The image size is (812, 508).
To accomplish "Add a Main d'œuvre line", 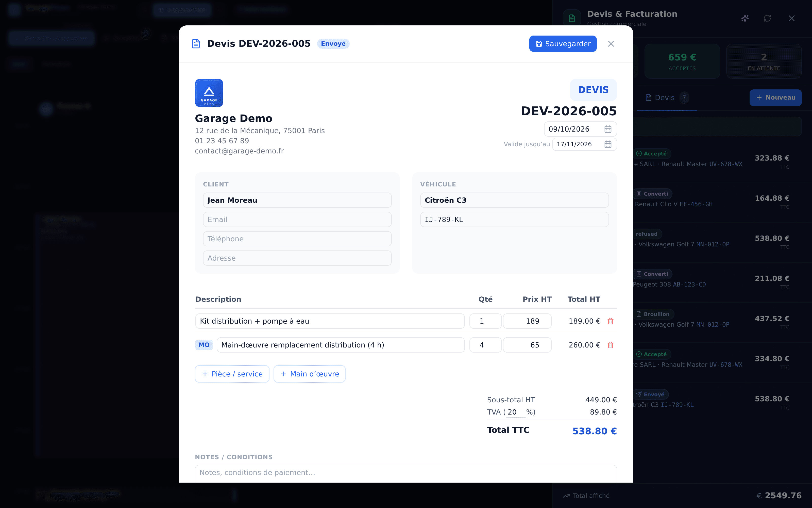I will coord(309,374).
